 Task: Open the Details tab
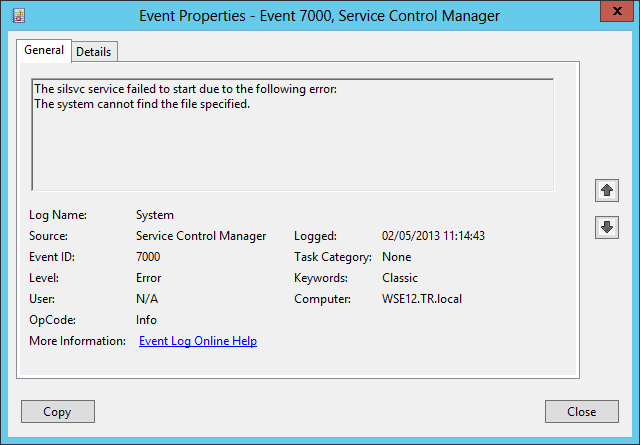(93, 51)
